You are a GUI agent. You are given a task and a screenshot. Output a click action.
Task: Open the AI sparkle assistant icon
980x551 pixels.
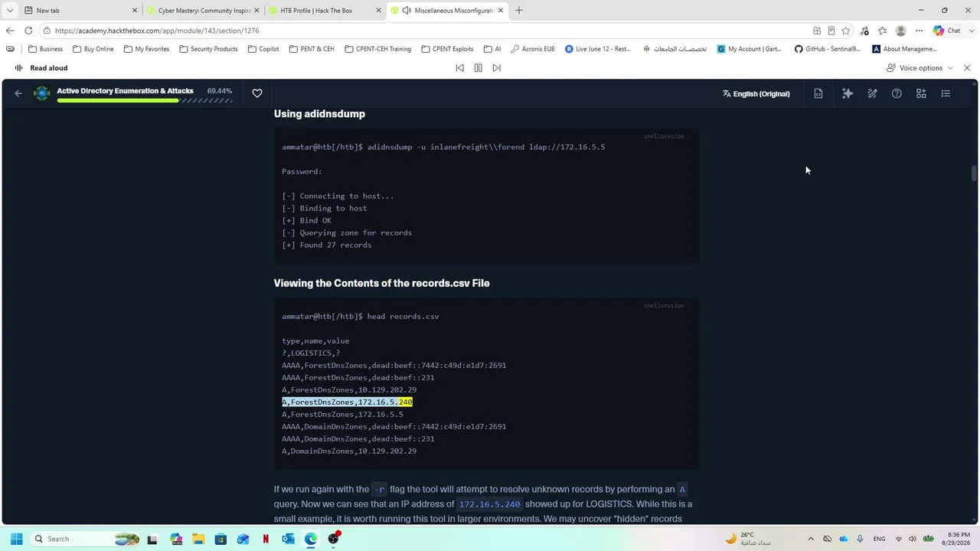[x=848, y=93]
